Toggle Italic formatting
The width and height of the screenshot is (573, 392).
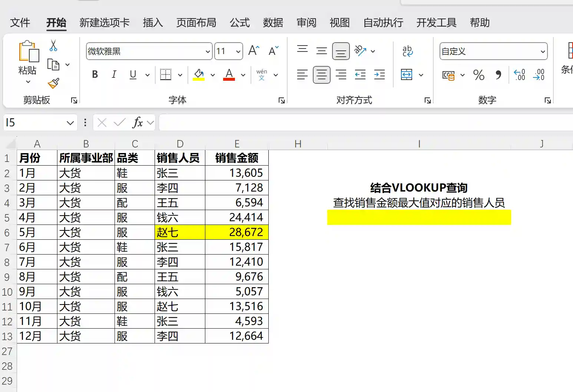pyautogui.click(x=114, y=75)
